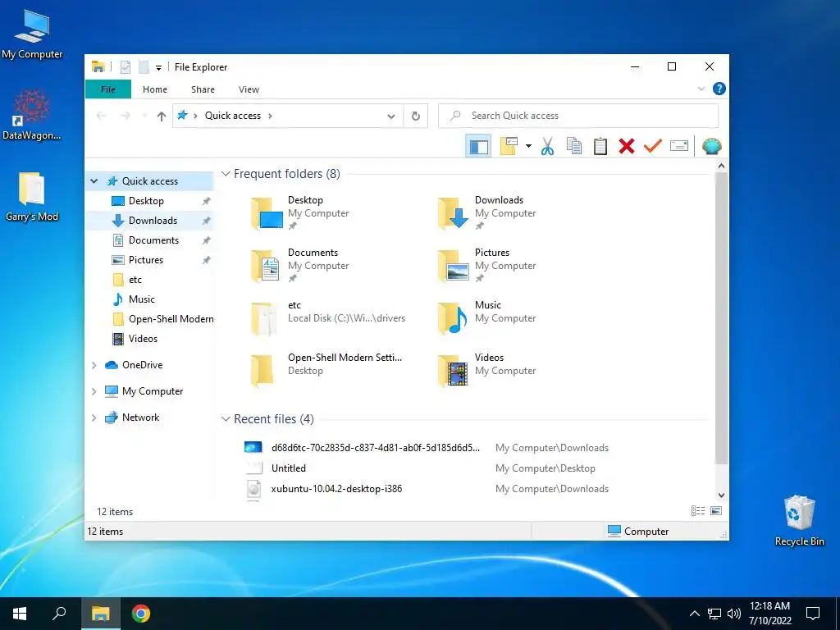Expand Network in the navigation pane

(94, 418)
